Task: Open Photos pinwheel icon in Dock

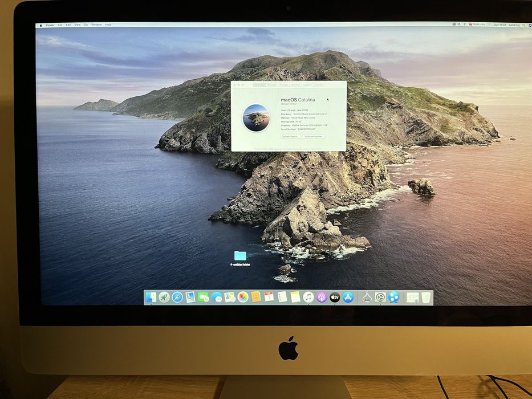Action: pyautogui.click(x=243, y=297)
